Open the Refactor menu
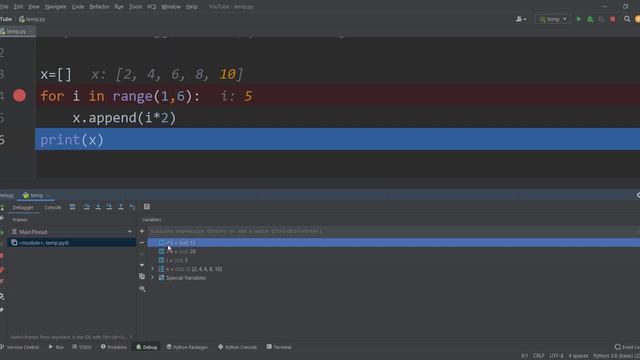Image resolution: width=640 pixels, height=360 pixels. 99,7
